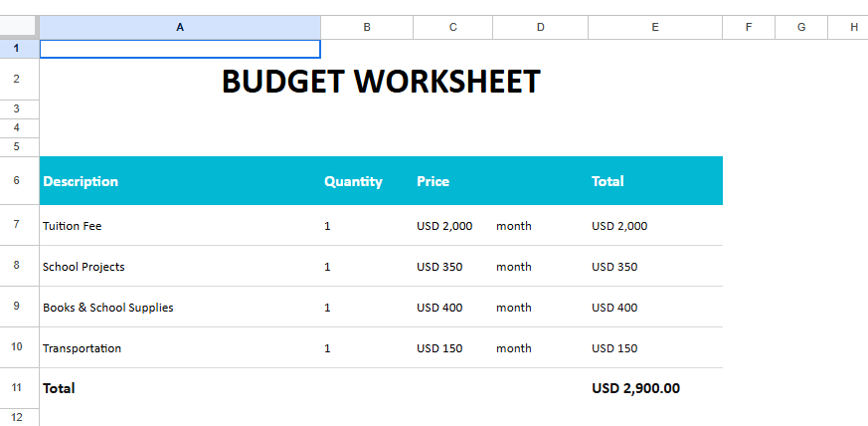Click the School Projects cell

84,267
